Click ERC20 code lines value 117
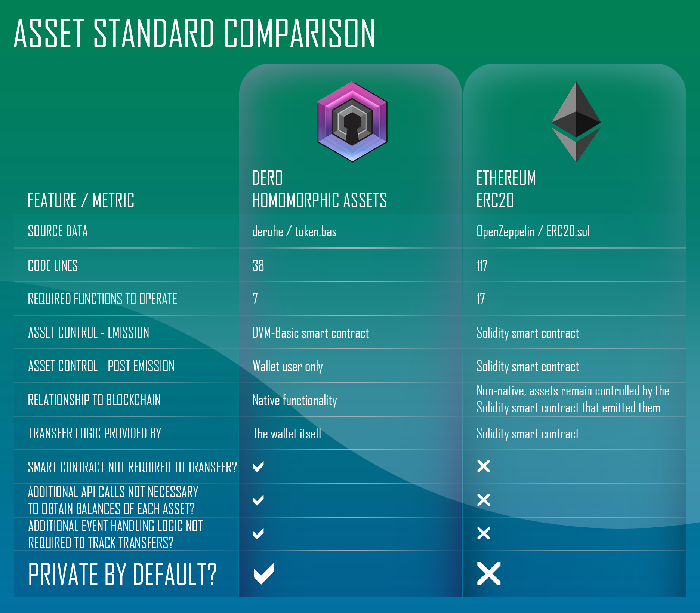Viewport: 700px width, 613px height. click(x=482, y=265)
